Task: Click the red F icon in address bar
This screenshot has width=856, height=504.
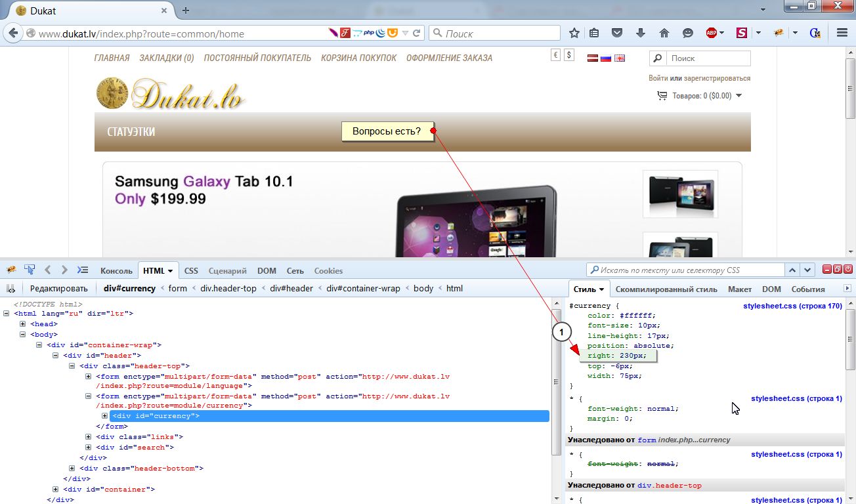Action: [x=345, y=33]
